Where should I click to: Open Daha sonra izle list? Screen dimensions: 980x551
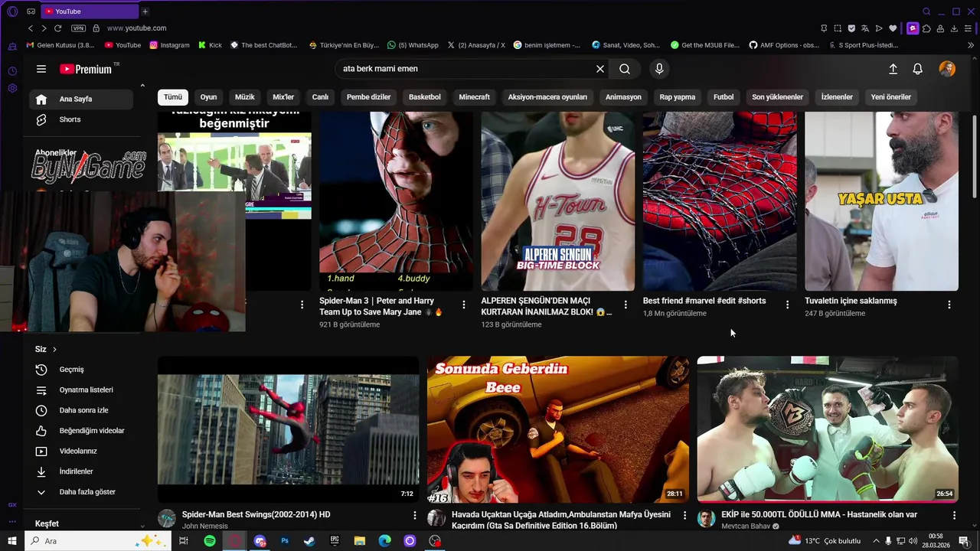81,410
